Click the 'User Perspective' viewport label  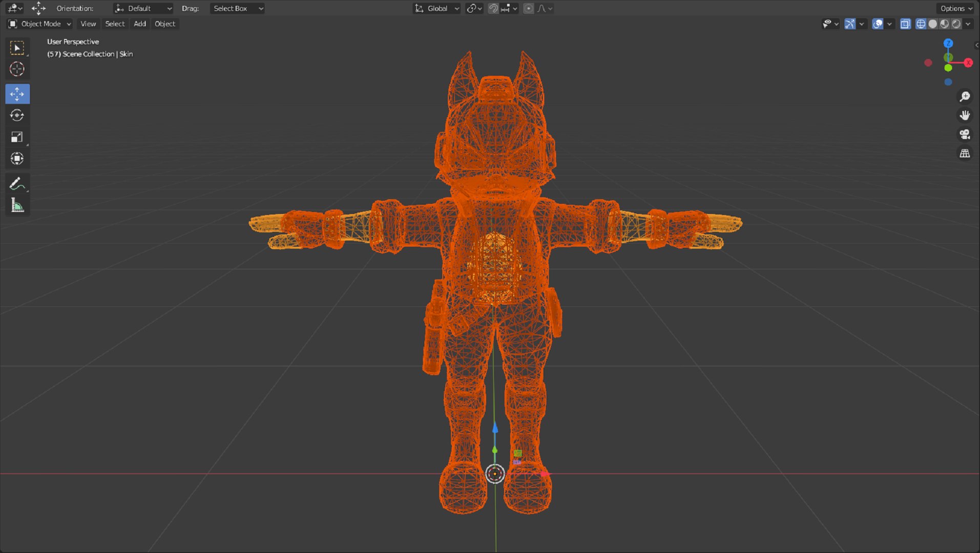point(73,41)
